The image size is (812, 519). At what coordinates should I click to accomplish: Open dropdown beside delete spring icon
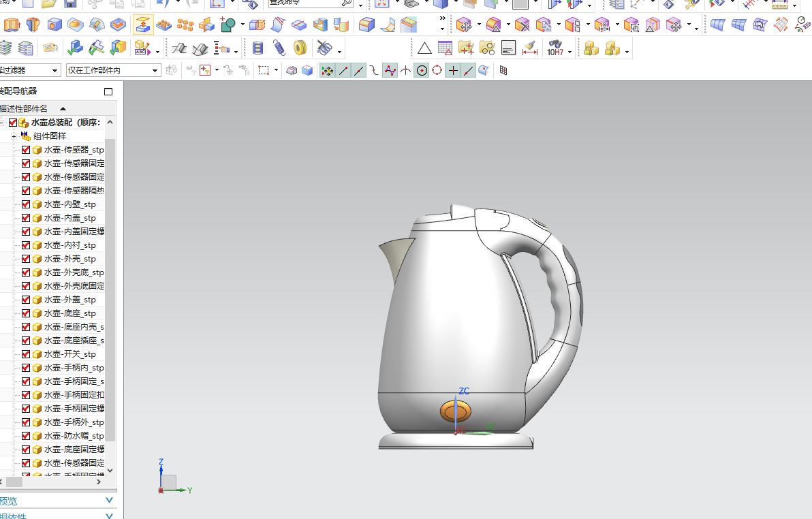click(x=339, y=52)
